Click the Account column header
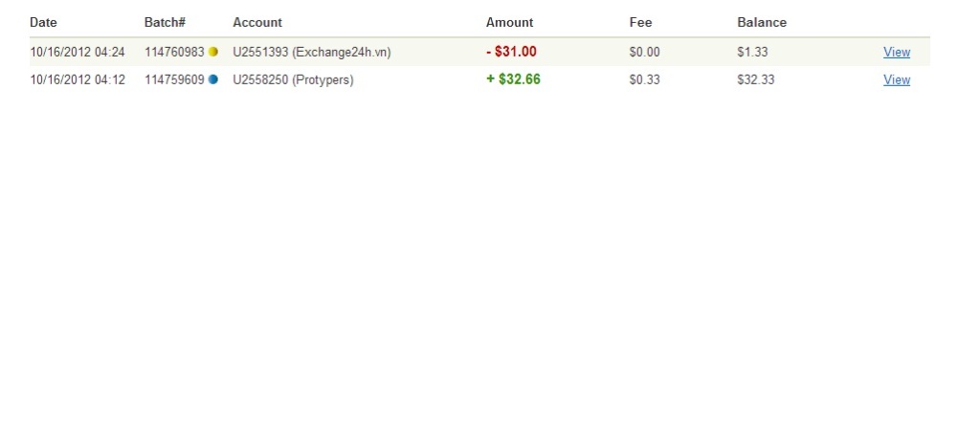The height and width of the screenshot is (424, 980). pos(257,23)
